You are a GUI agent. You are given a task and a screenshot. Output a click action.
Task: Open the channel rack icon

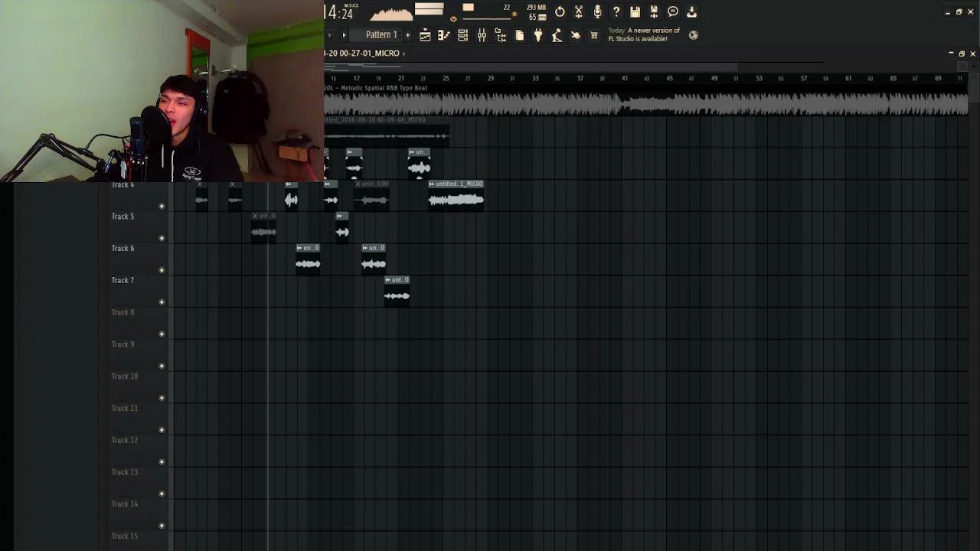coord(462,35)
